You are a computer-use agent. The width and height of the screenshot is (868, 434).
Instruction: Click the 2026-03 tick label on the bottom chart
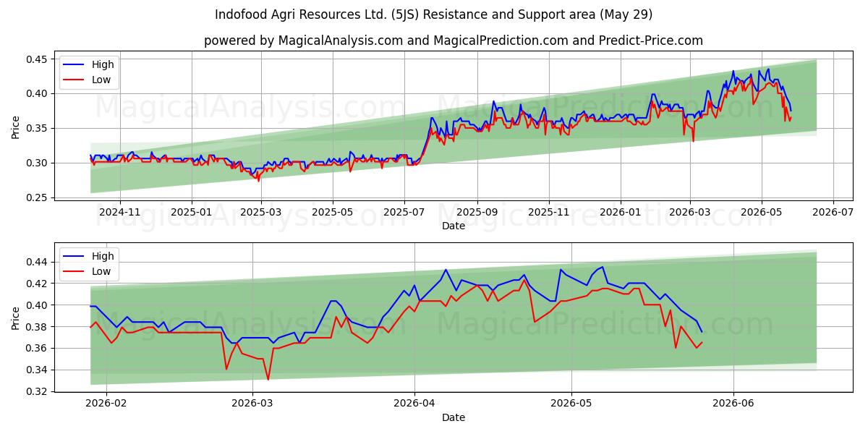click(252, 404)
